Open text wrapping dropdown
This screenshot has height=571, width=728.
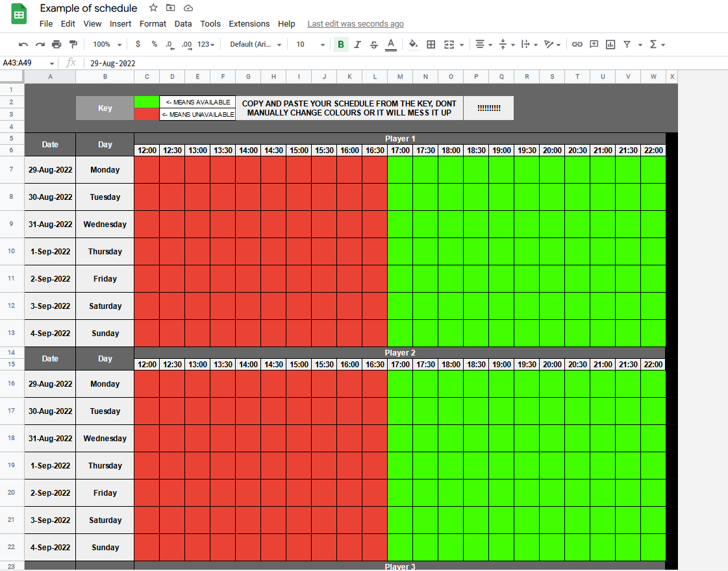(x=529, y=45)
